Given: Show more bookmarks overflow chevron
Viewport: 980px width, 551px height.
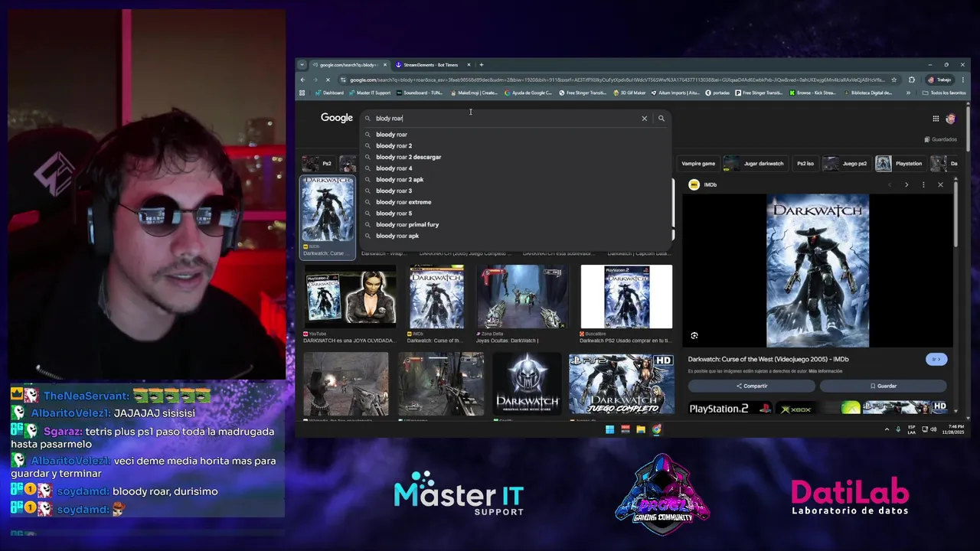Looking at the screenshot, I should point(908,93).
